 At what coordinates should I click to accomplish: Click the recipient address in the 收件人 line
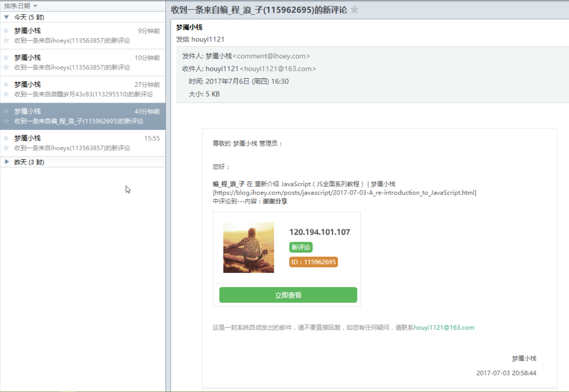click(x=278, y=69)
